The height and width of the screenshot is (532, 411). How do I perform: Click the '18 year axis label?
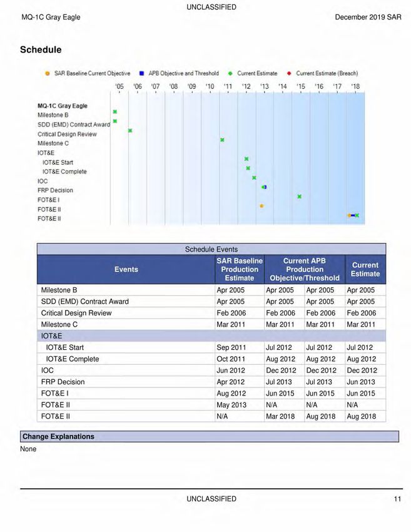click(355, 86)
